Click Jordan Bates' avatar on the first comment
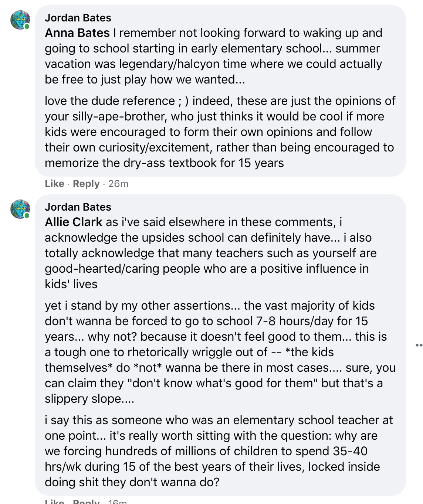Image resolution: width=423 pixels, height=504 pixels. (x=20, y=20)
